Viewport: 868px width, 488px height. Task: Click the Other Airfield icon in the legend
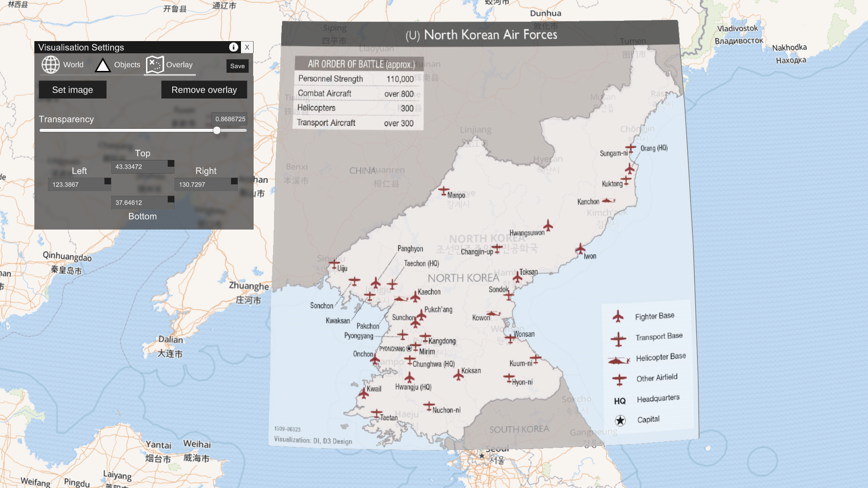pyautogui.click(x=619, y=378)
